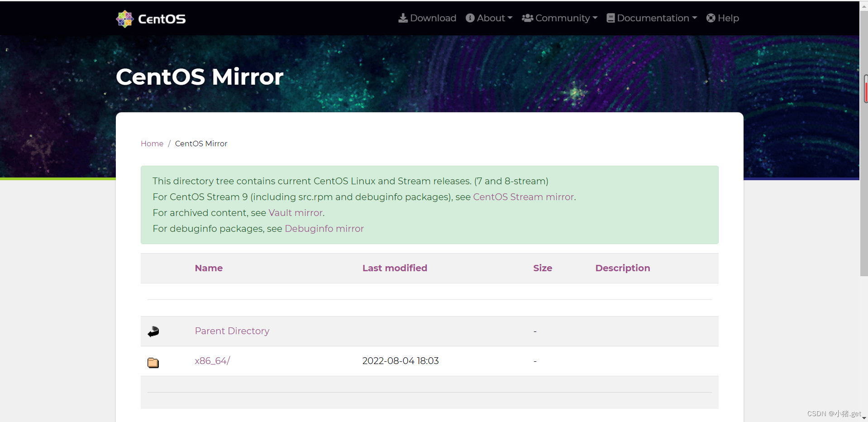Click the scrollbar up arrow
This screenshot has width=868, height=422.
(864, 6)
